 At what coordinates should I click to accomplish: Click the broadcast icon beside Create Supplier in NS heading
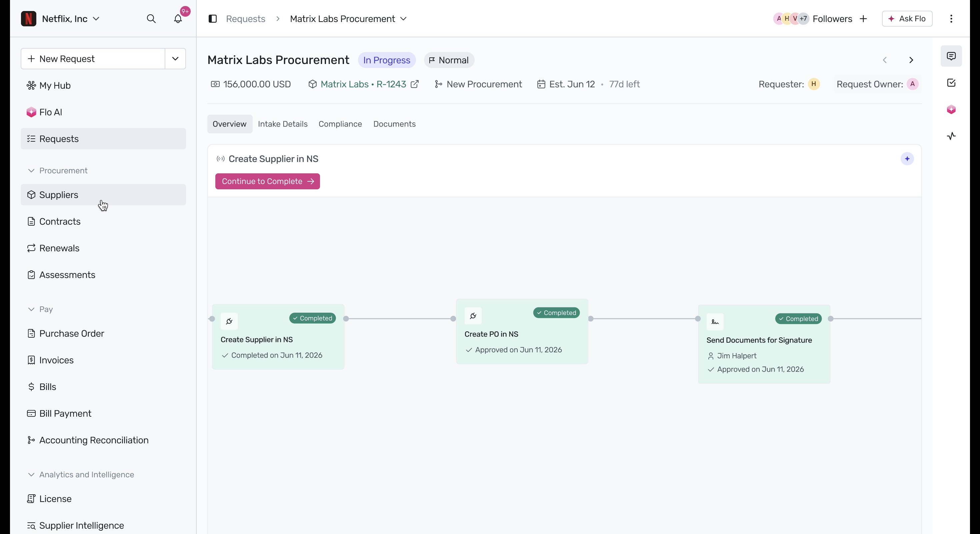point(221,159)
